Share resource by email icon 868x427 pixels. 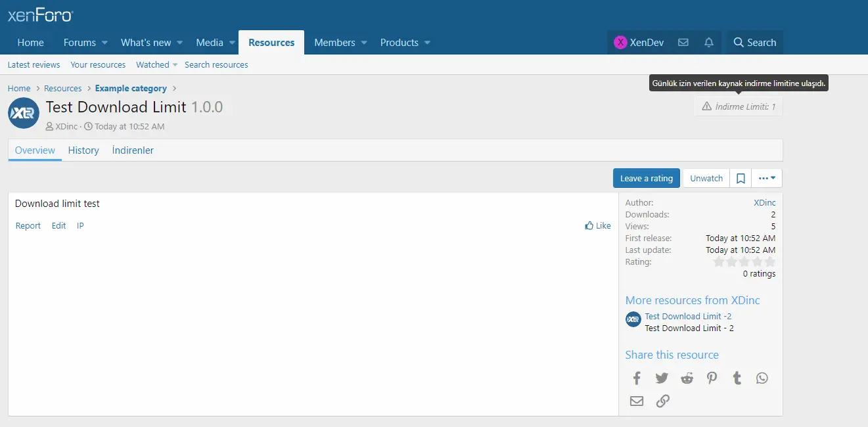(637, 401)
